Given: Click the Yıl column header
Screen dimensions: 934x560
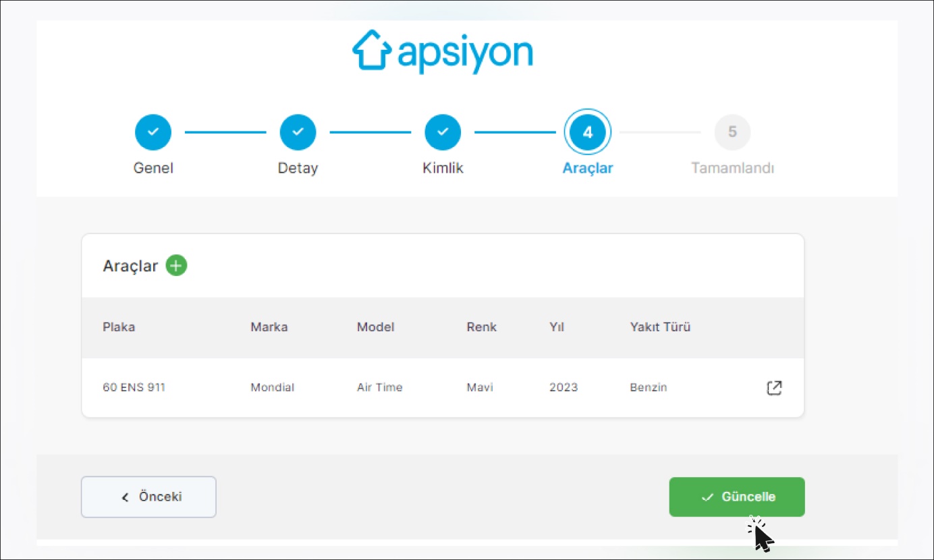Looking at the screenshot, I should [557, 327].
